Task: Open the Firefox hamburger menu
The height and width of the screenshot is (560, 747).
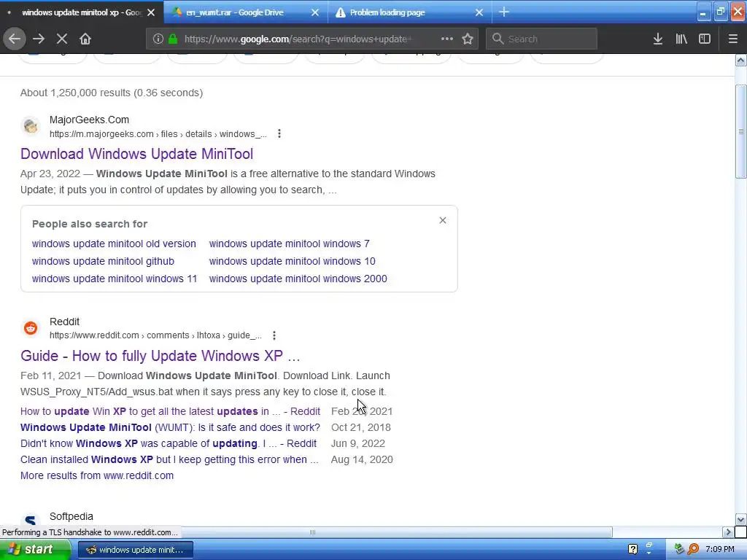Action: coord(732,39)
